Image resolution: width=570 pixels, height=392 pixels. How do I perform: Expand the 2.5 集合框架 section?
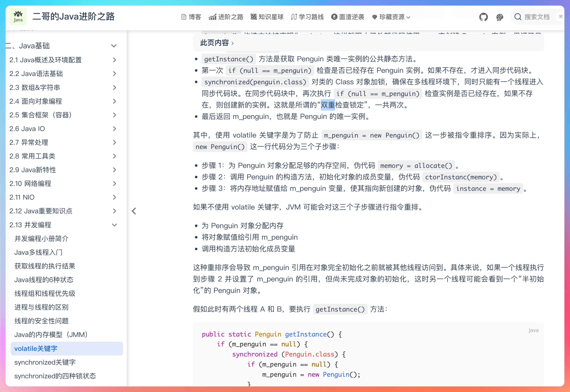click(114, 115)
